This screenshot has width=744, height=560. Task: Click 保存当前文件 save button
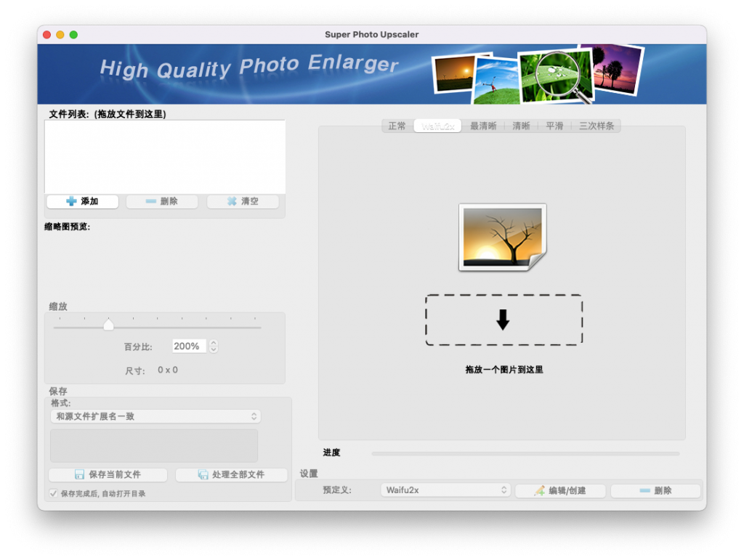click(108, 474)
